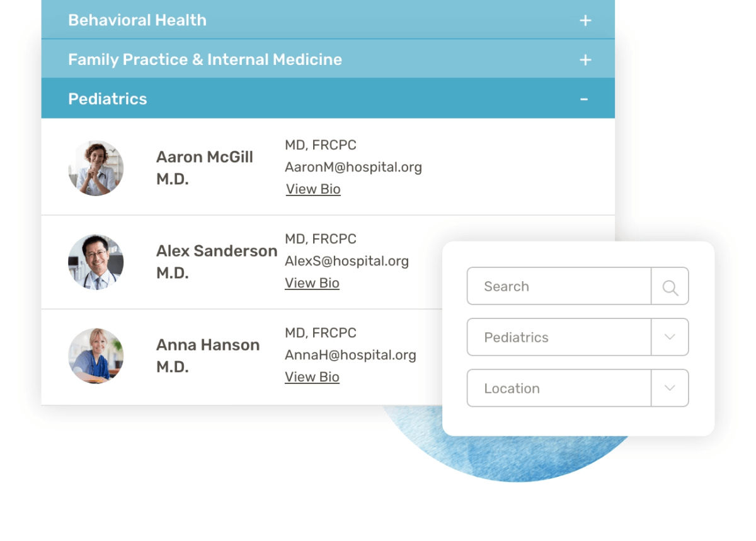Select the Family Practice & Internal Medicine header

click(x=205, y=59)
